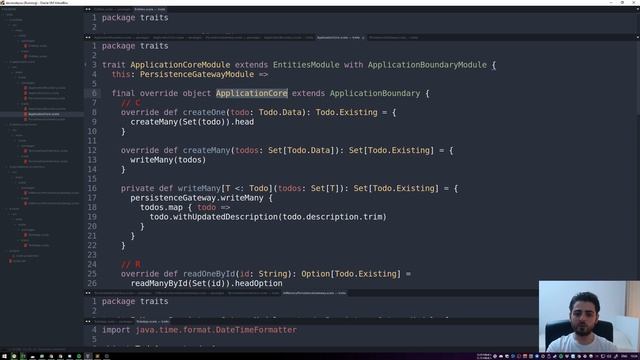Click tab scroll arrows in the DateTimeFormatter pane

[88, 322]
